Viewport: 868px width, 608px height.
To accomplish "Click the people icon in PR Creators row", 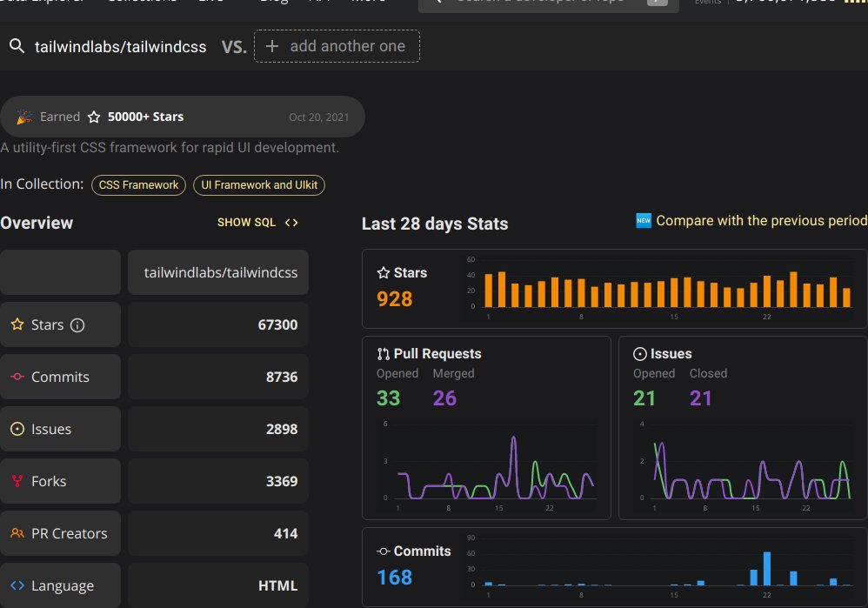I will 17,533.
